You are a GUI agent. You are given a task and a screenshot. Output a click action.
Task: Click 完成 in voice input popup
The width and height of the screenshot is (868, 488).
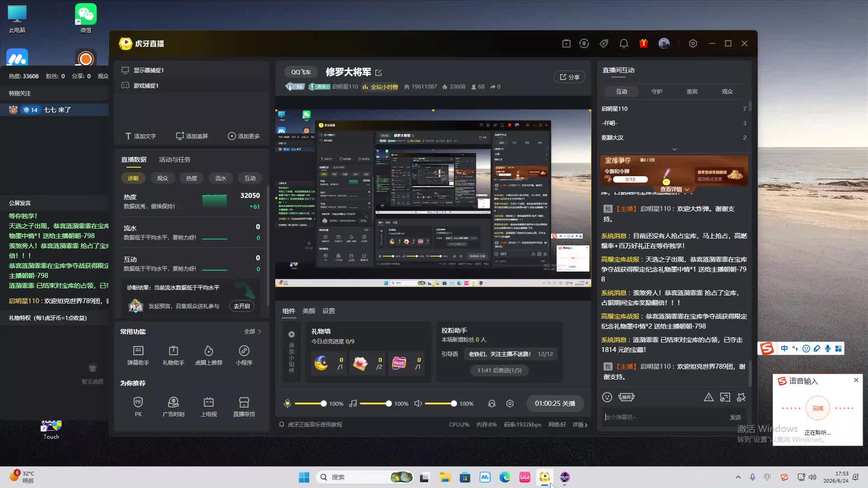tap(817, 408)
